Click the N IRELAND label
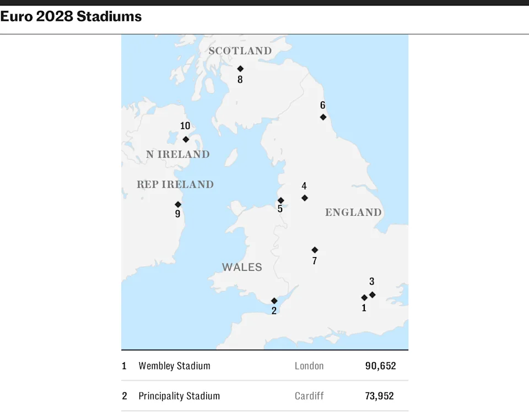529x420 pixels. (177, 155)
